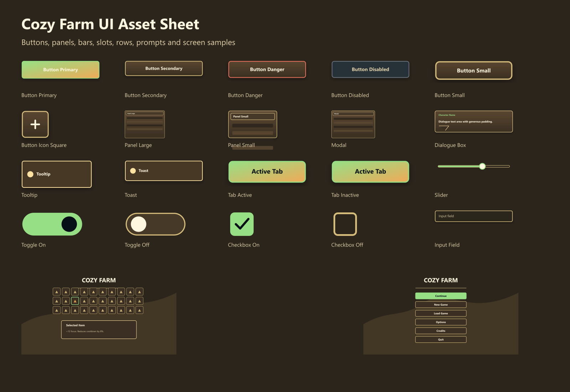
Task: Enable the Toggle Off switch
Action: [156, 224]
